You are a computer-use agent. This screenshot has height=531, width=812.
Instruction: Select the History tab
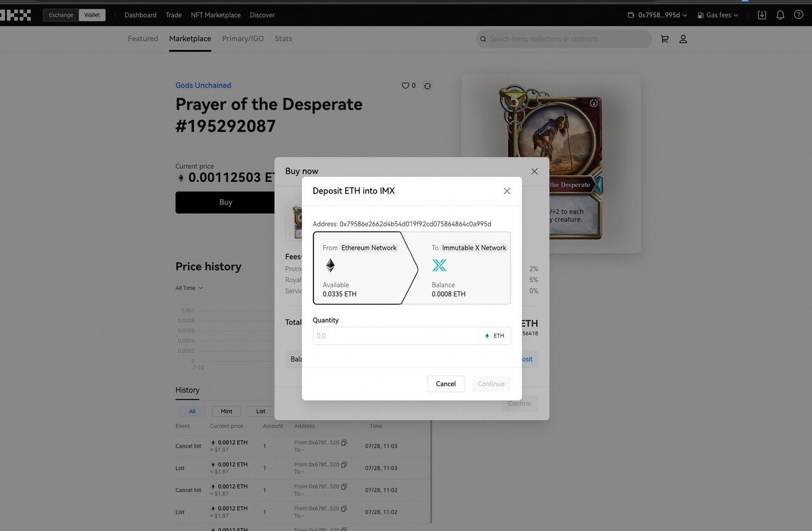click(187, 390)
